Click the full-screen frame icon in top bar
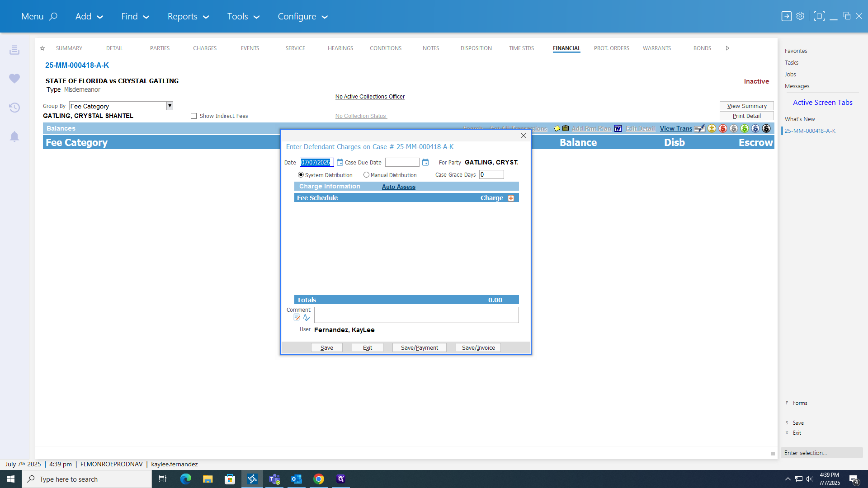 click(819, 16)
